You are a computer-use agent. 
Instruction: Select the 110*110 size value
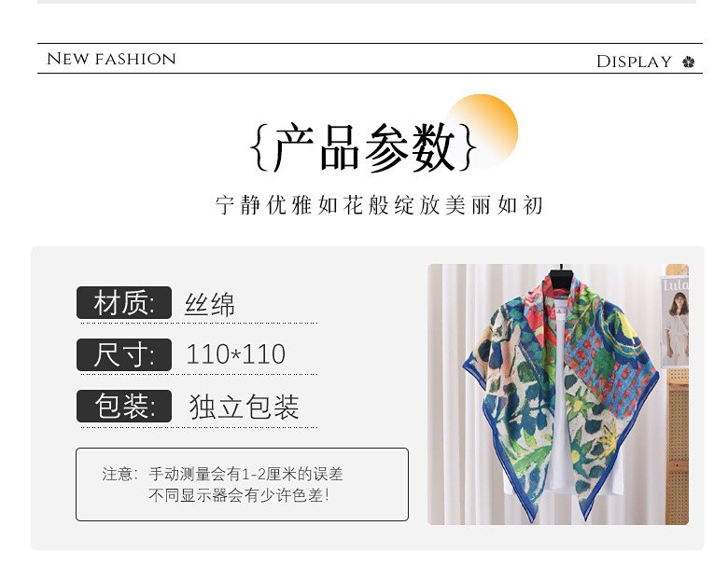click(235, 354)
